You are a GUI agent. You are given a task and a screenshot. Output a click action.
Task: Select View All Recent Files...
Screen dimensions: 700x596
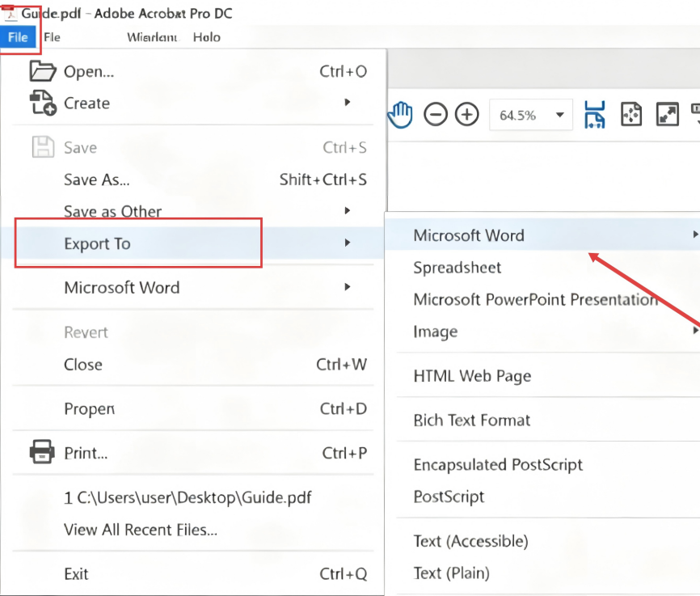[x=192, y=530]
